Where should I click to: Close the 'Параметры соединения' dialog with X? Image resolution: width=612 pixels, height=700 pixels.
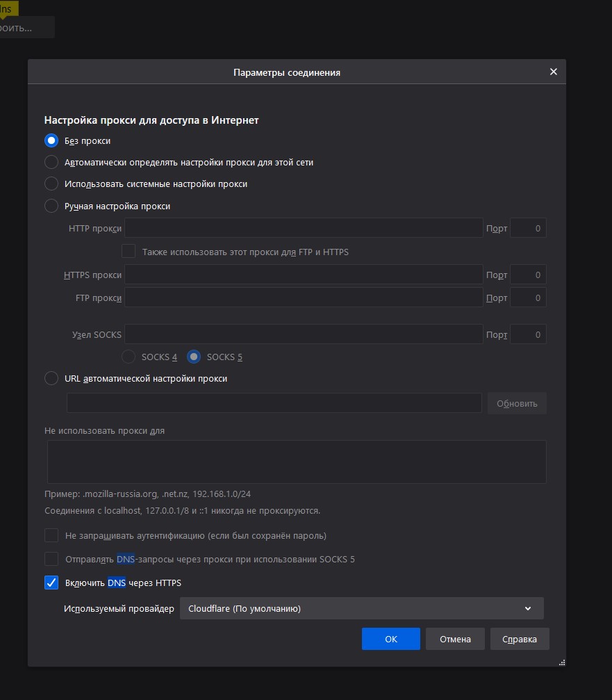(x=553, y=72)
